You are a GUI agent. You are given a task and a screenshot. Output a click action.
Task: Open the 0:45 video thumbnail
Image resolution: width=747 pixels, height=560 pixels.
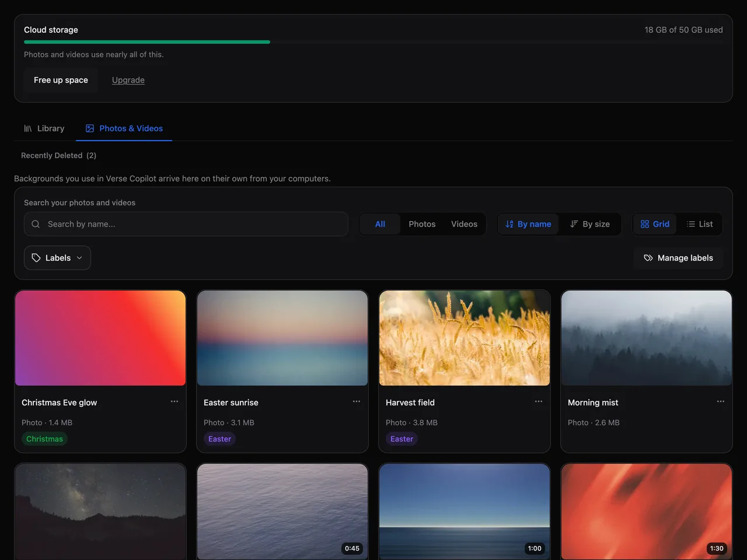tap(282, 512)
